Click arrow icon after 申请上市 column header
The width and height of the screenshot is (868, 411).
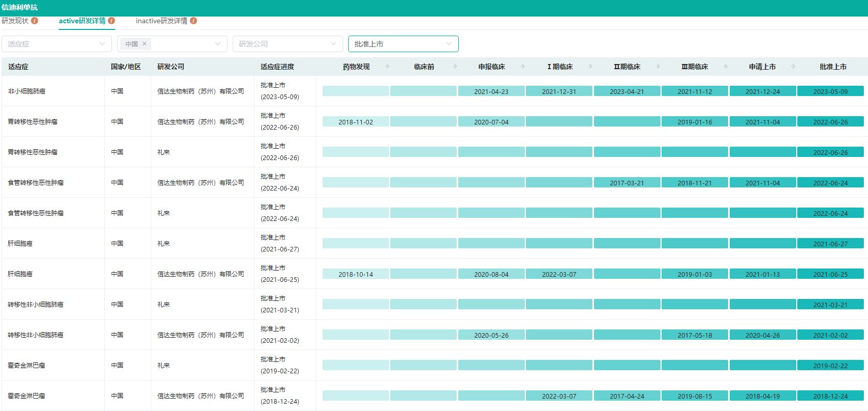[793, 67]
